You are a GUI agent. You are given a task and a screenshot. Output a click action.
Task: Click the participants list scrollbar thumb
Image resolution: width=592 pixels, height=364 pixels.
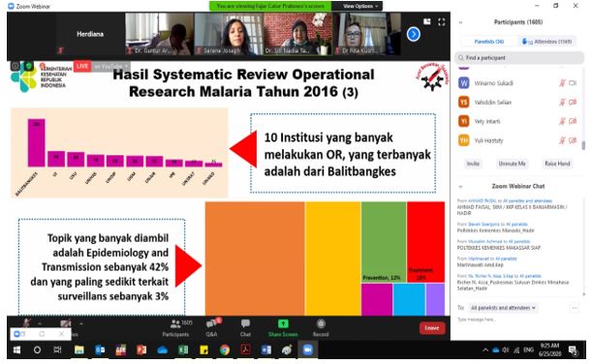point(583,145)
